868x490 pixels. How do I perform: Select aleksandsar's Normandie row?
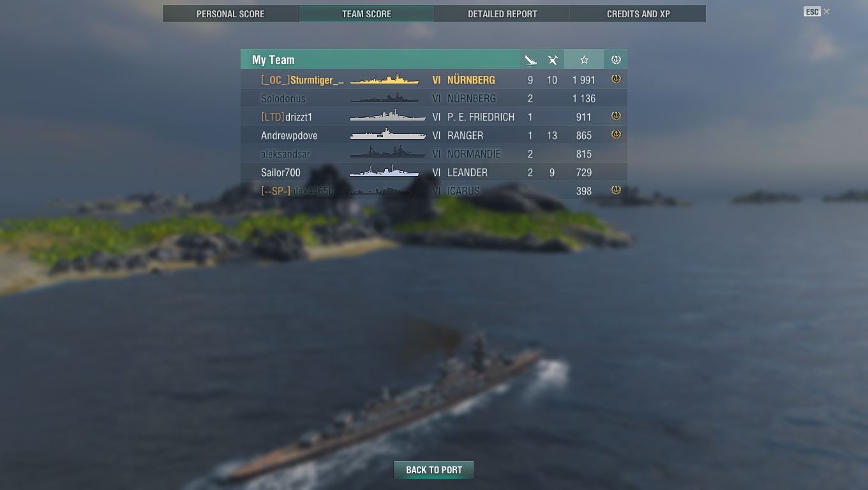coord(434,154)
